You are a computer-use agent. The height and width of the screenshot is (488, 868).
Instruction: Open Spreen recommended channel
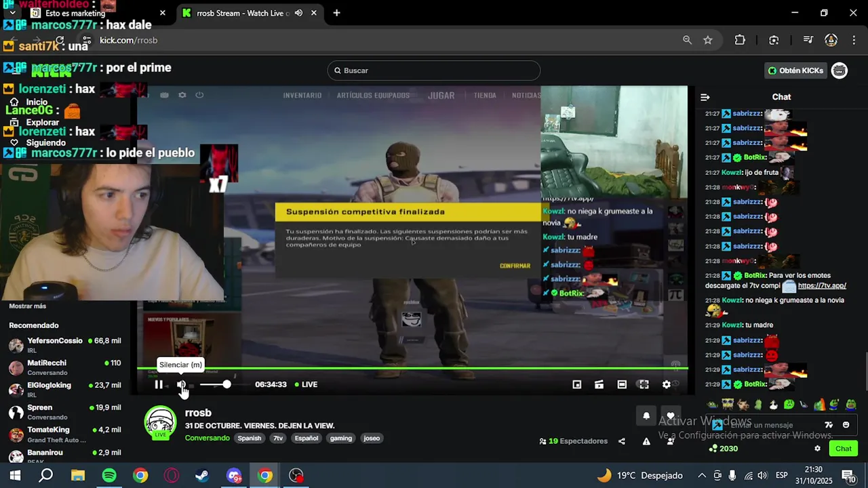pos(64,412)
